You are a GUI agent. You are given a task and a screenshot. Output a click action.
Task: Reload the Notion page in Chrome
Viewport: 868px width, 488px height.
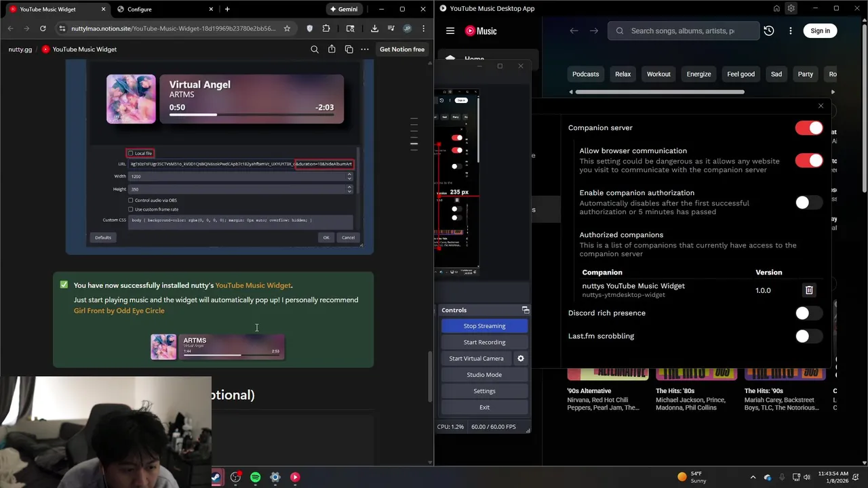coord(43,28)
